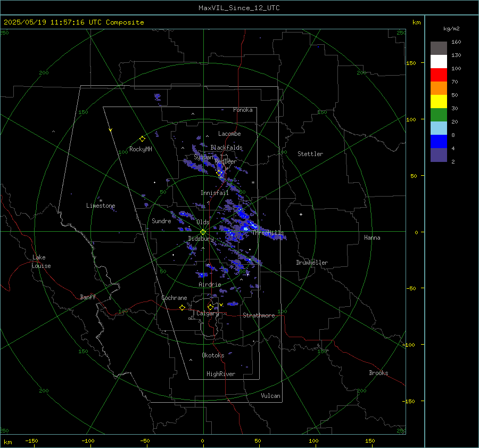Click the white asterisk marker above Limestone
Image resolution: width=479 pixels, height=448 pixels.
(x=101, y=201)
